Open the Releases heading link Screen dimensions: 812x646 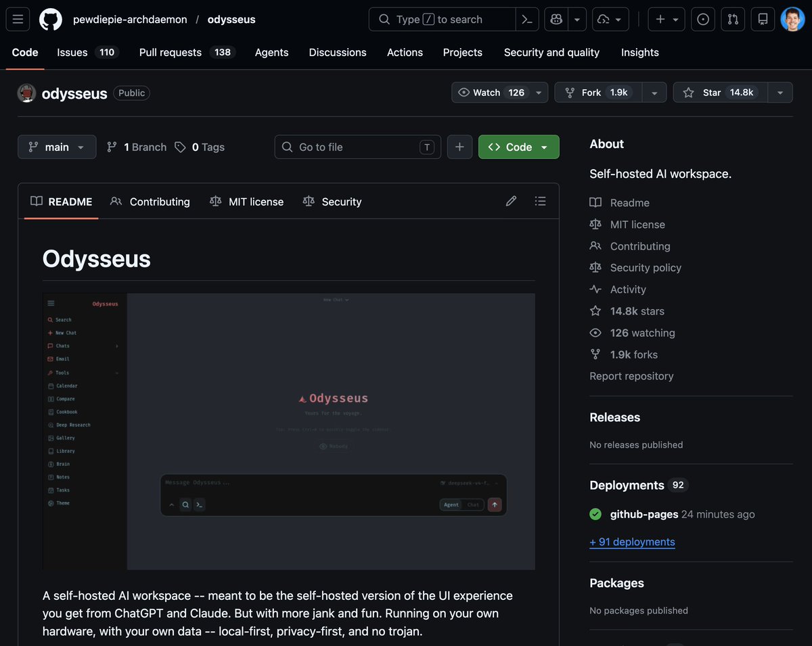614,417
